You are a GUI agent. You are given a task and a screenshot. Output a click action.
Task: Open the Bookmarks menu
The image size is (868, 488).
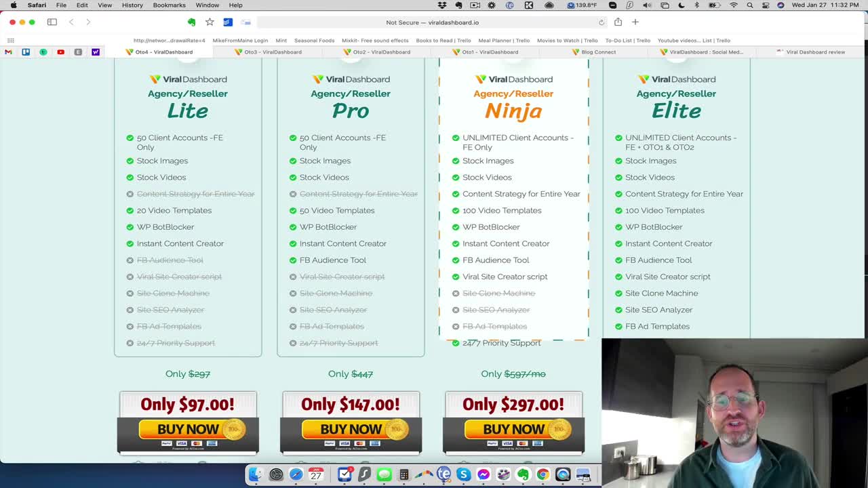point(169,5)
